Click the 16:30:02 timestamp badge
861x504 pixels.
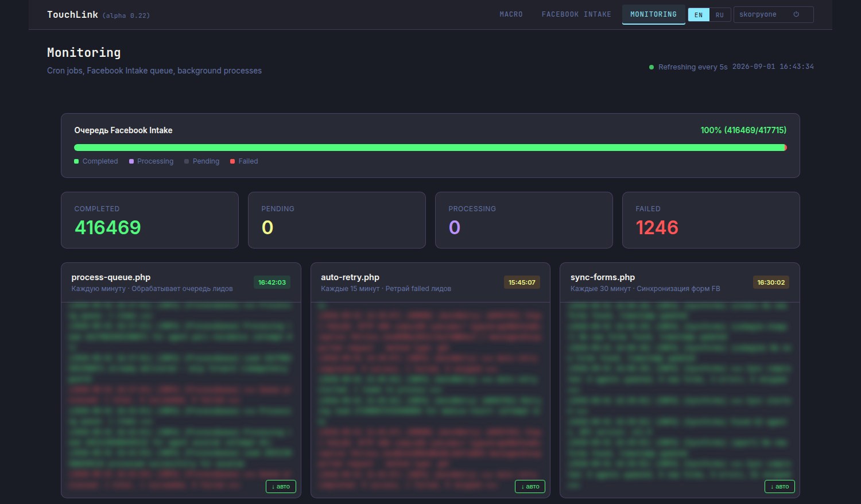pyautogui.click(x=771, y=282)
